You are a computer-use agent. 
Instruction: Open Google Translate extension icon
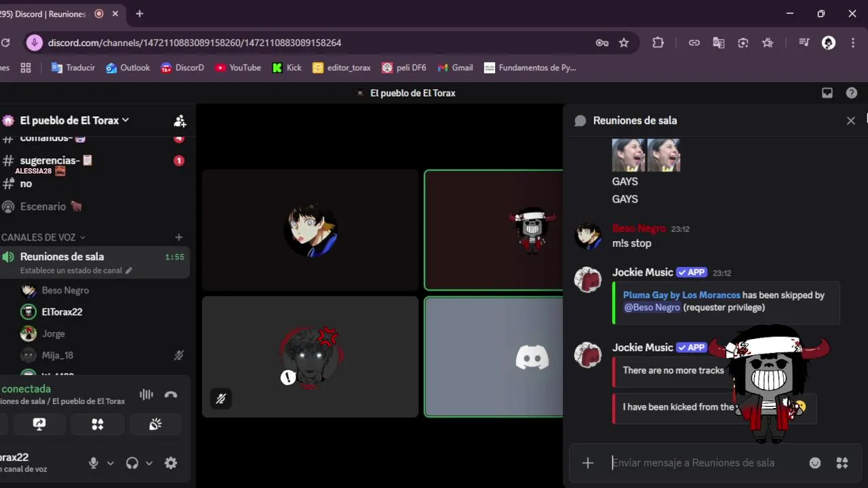719,43
